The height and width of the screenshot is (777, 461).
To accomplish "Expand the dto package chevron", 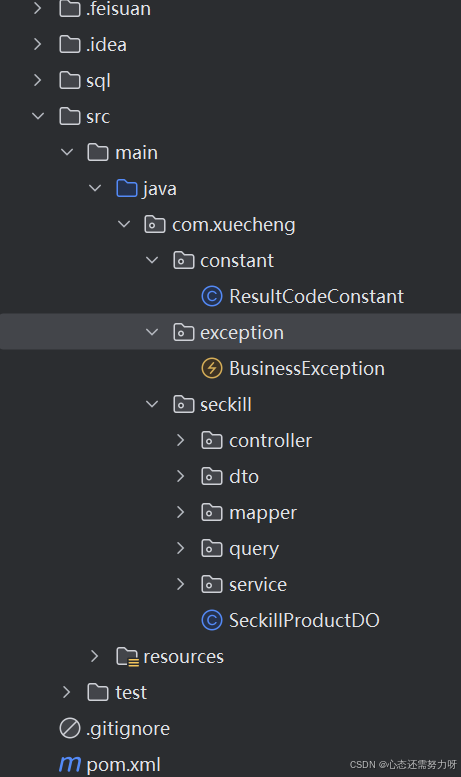I will (x=180, y=476).
